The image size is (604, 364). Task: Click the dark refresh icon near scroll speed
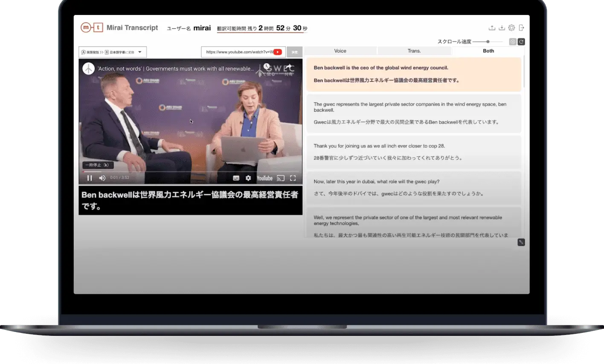click(521, 42)
